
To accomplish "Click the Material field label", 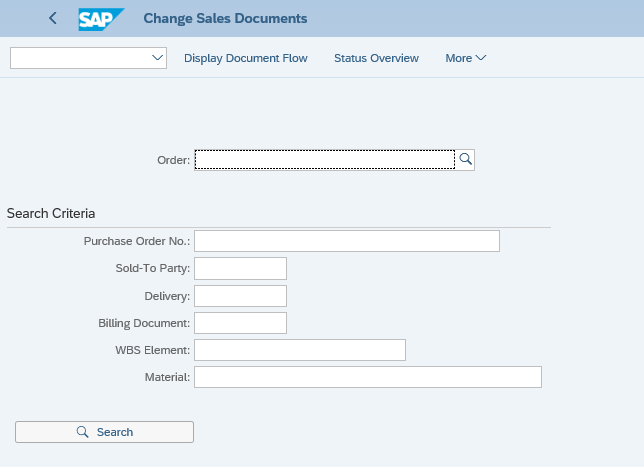I will pos(167,377).
